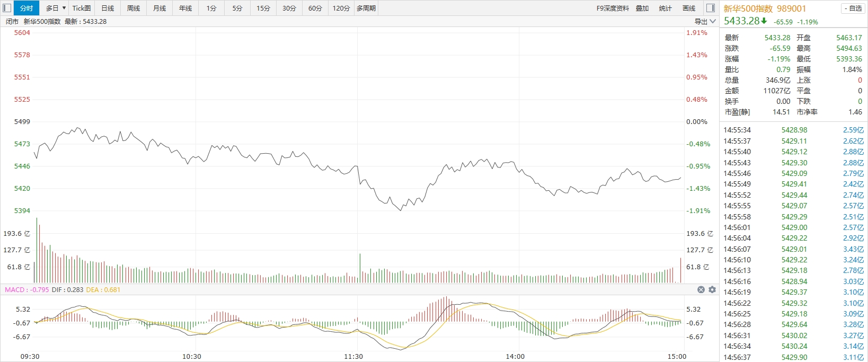Open the 多周期 multi-period view
The image size is (868, 362).
[x=366, y=8]
